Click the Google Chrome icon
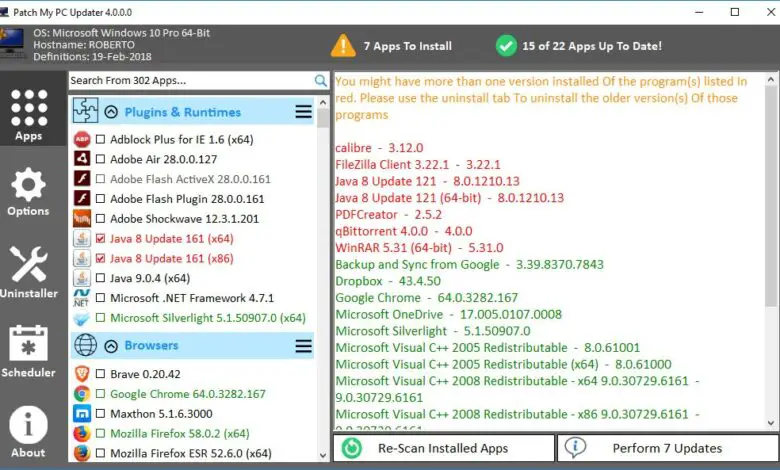This screenshot has width=780, height=470. [x=82, y=394]
